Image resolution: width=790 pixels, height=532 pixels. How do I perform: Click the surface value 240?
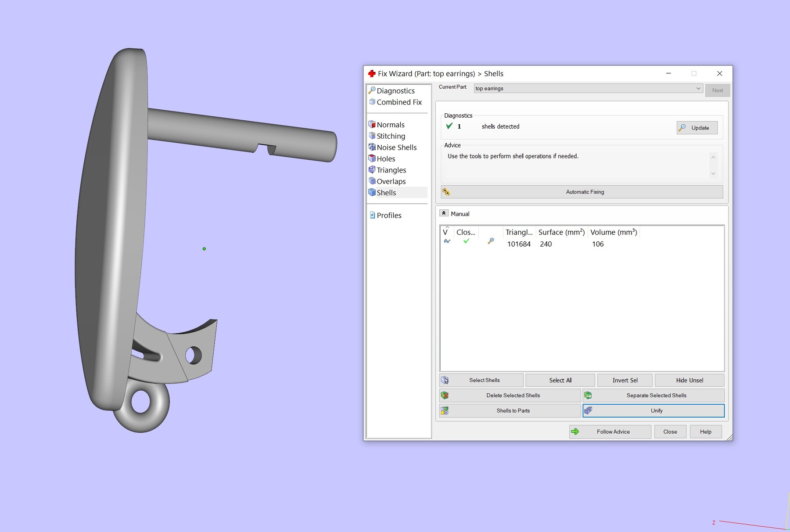click(x=546, y=244)
